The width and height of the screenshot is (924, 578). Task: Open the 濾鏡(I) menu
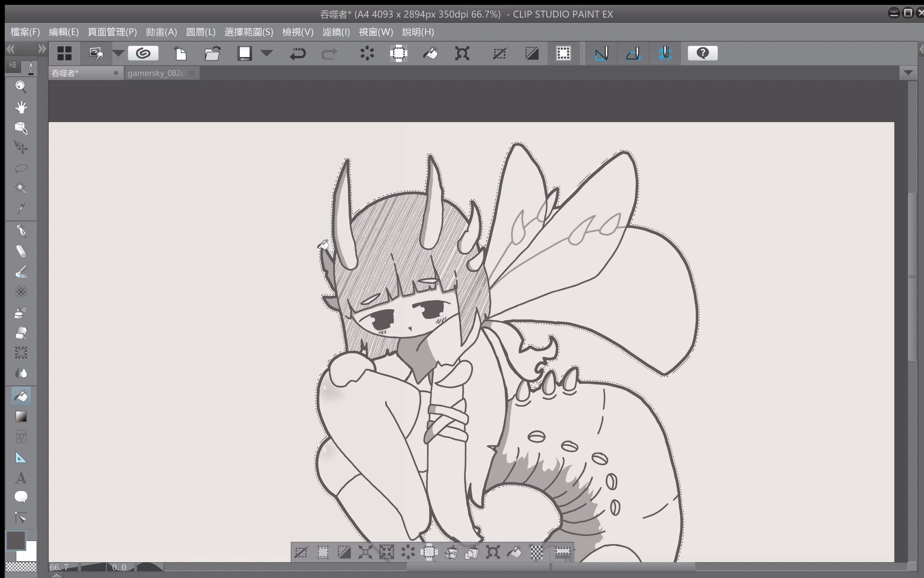pyautogui.click(x=336, y=32)
